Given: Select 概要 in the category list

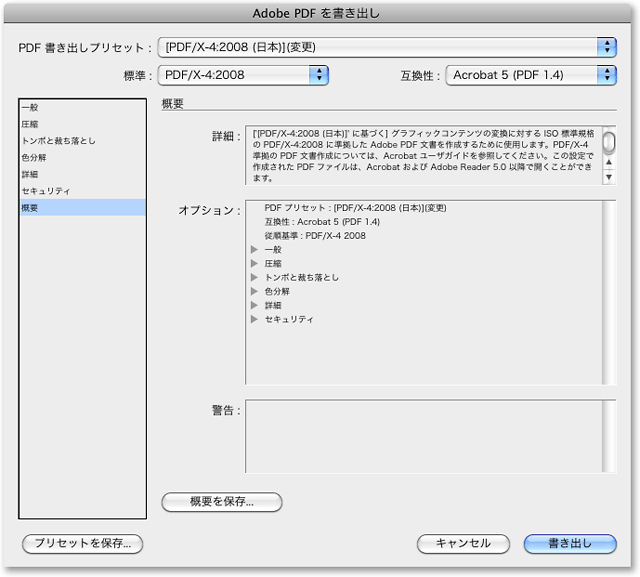Looking at the screenshot, I should click(31, 207).
